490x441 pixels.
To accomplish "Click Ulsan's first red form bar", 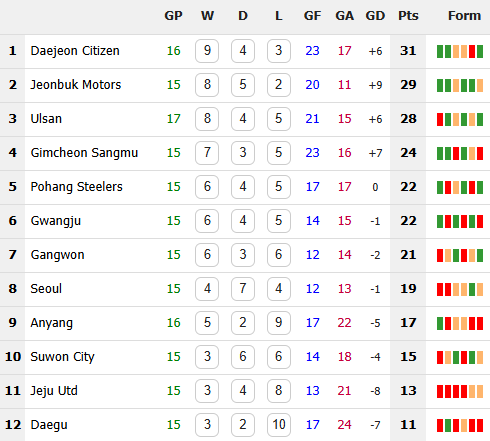I will coord(440,119).
